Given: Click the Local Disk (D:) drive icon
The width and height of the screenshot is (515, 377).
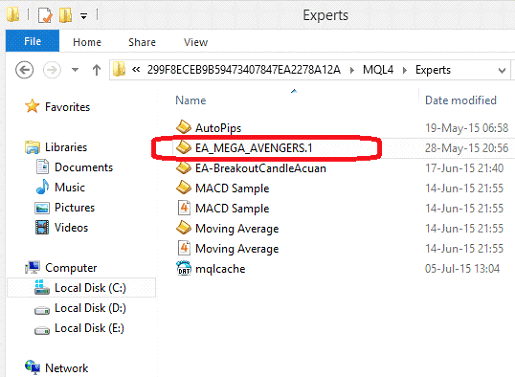Looking at the screenshot, I should tap(42, 311).
